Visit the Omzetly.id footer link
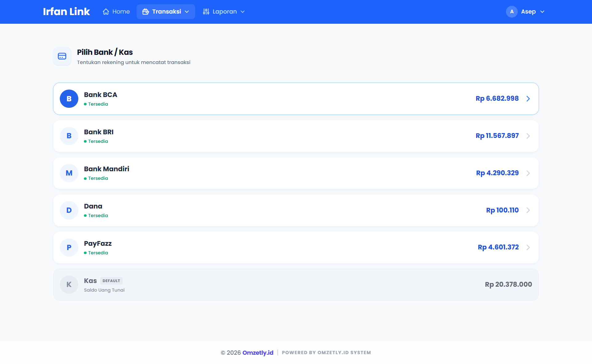Image resolution: width=592 pixels, height=364 pixels. click(258, 353)
